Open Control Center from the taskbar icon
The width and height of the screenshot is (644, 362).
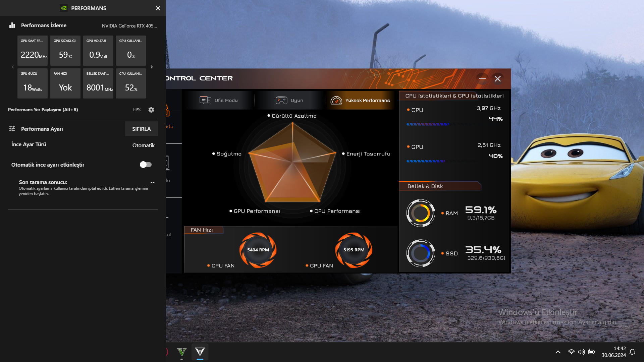click(200, 352)
